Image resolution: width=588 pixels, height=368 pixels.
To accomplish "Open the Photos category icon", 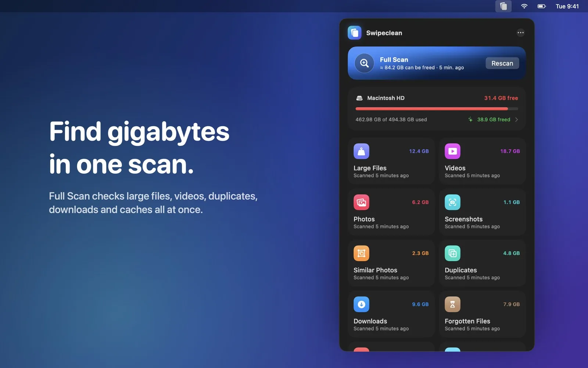I will point(361,202).
